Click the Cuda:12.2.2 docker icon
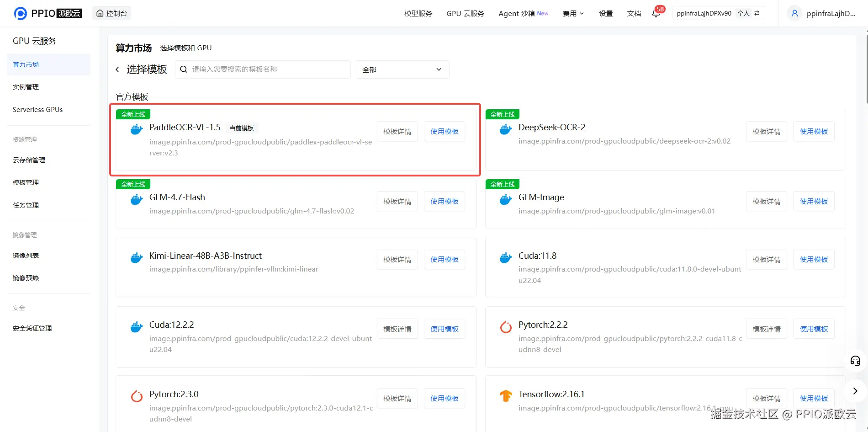Viewport: 868px width, 432px height. click(137, 327)
